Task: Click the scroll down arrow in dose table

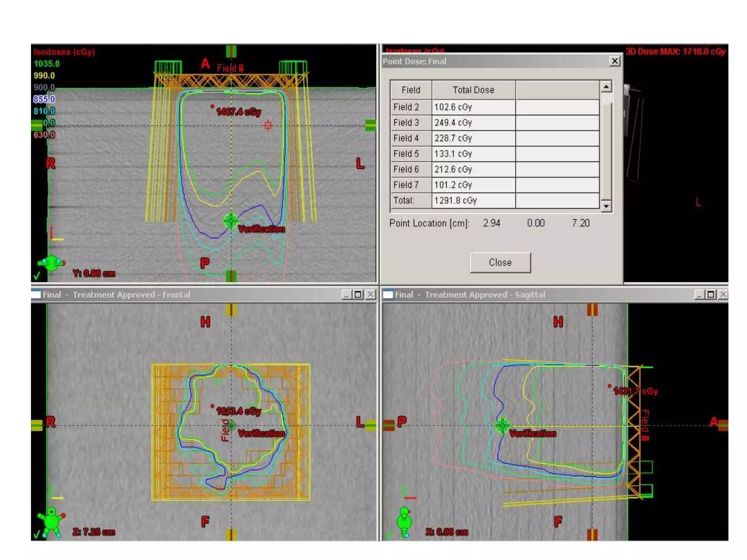Action: click(x=606, y=206)
